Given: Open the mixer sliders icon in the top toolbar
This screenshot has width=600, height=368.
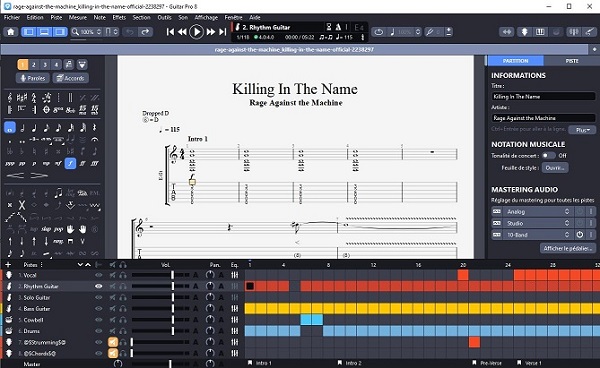Looking at the screenshot, I should pyautogui.click(x=574, y=32).
